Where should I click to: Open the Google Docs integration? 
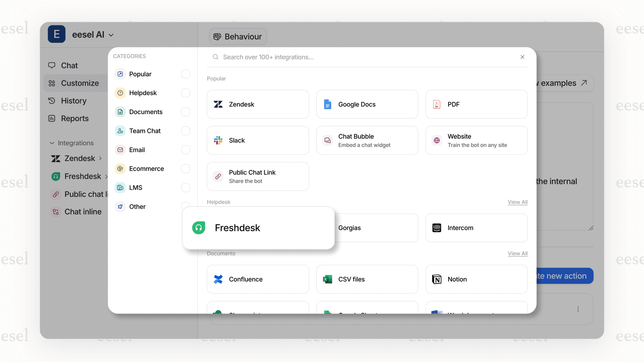[367, 104]
